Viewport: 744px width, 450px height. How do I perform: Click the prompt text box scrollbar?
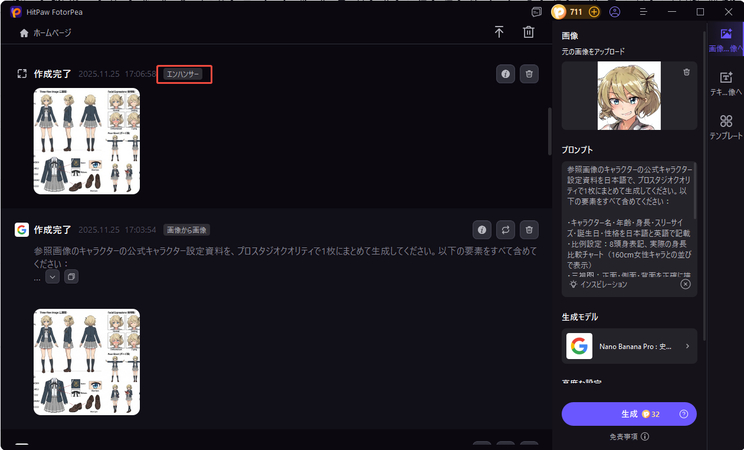click(694, 191)
